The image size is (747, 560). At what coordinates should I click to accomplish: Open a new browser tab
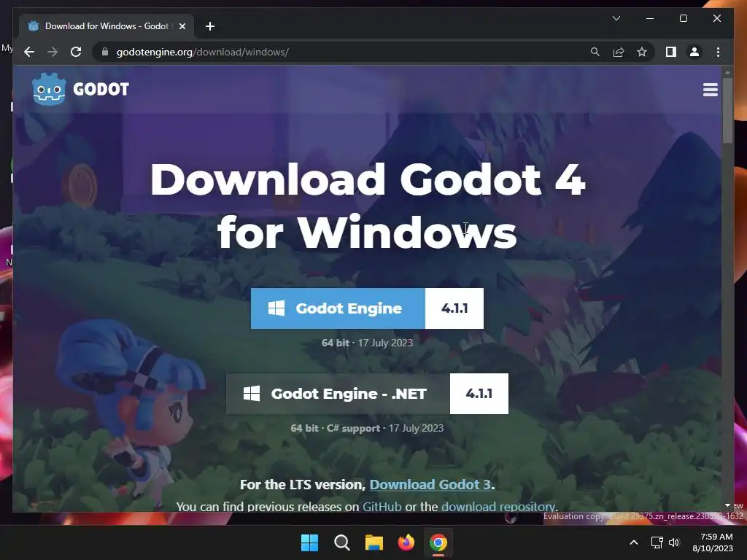pos(209,26)
